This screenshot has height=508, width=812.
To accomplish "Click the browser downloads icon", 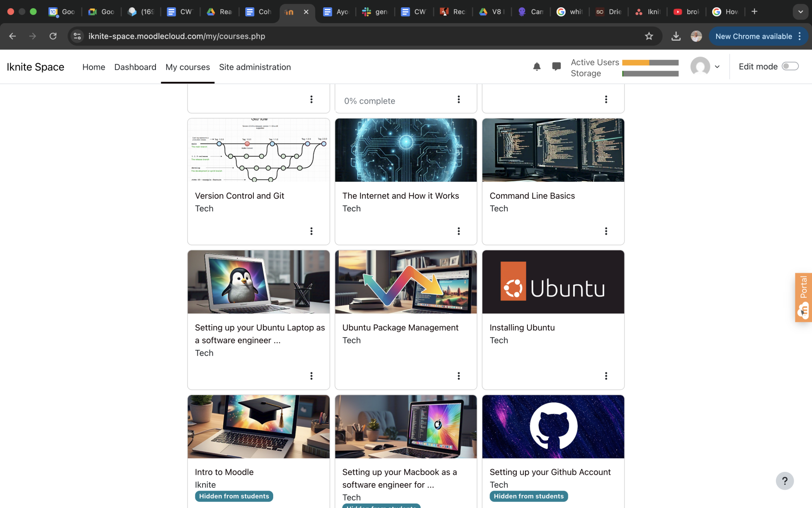I will [x=676, y=36].
